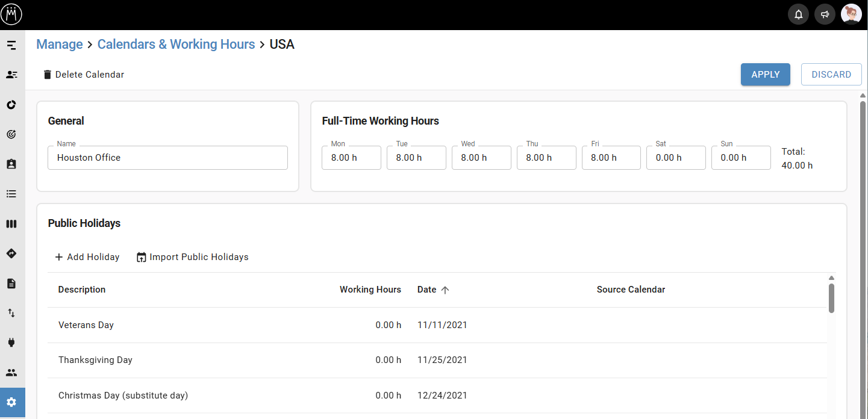Screen dimensions: 868x419
Task: Click the holidays table scrollbar thumb
Action: (831, 299)
